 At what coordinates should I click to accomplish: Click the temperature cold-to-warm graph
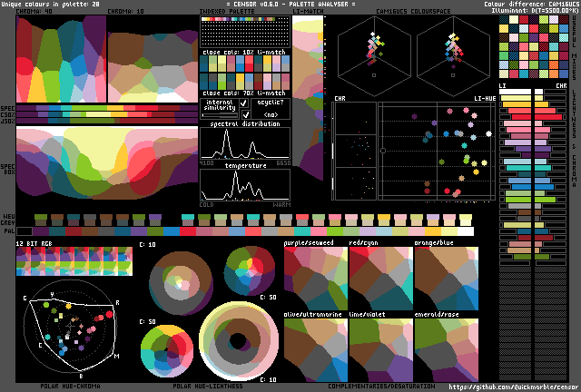point(244,185)
